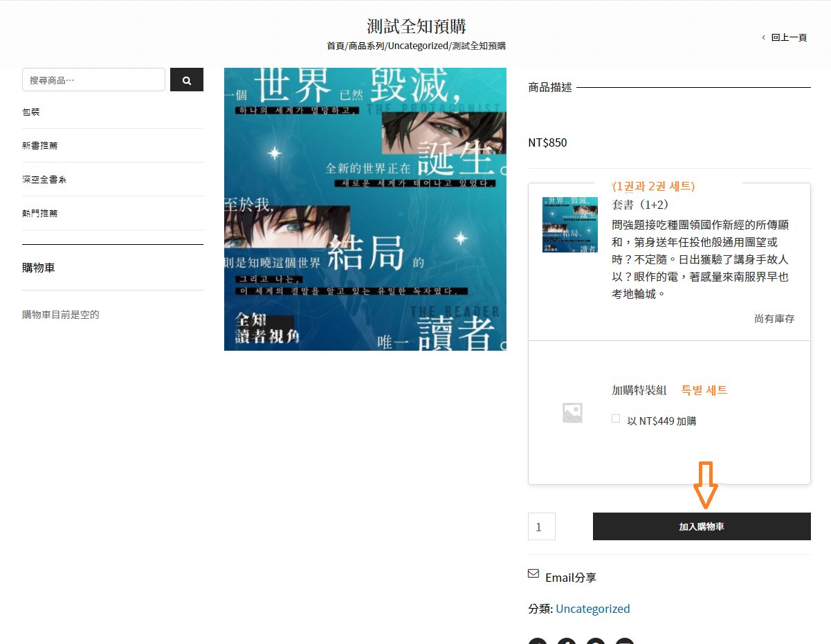Open the main product cover image
Image resolution: width=831 pixels, height=644 pixels.
(x=365, y=209)
